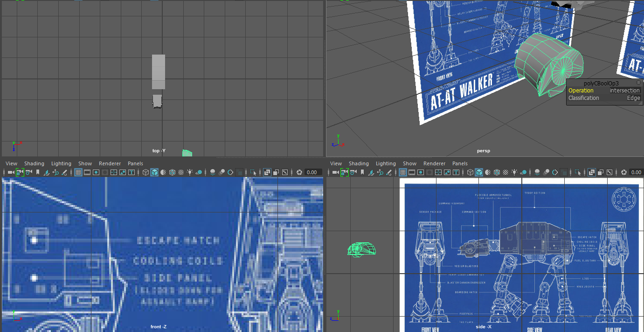
Task: Open the Shading menu of the front panel
Action: point(34,163)
